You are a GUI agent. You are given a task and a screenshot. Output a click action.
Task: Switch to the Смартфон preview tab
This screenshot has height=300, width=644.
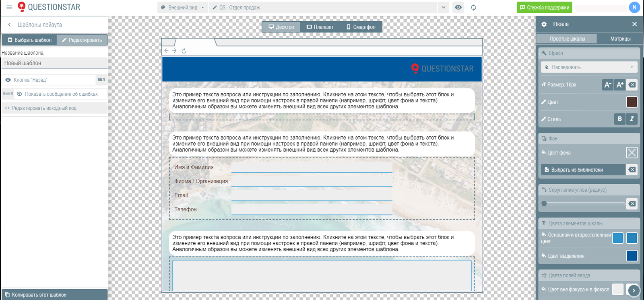click(361, 27)
